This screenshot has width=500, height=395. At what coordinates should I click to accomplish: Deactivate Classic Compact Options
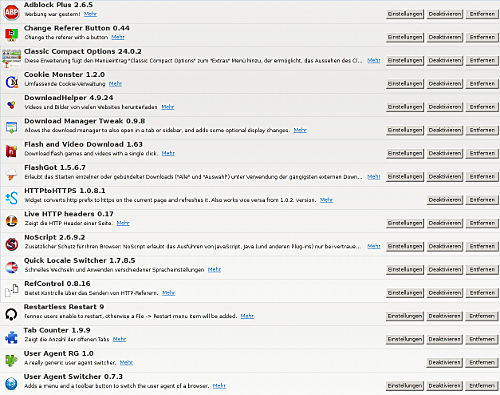[445, 60]
